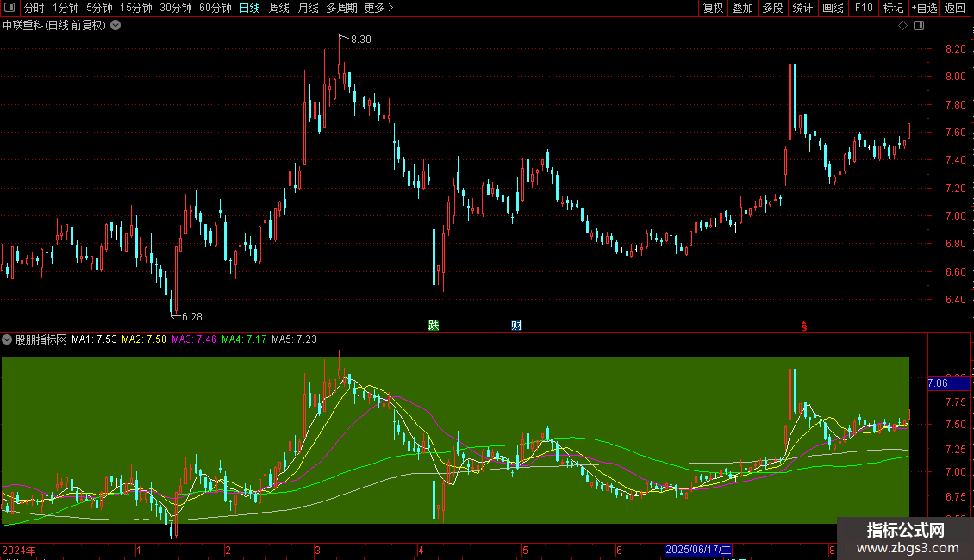
Task: Open the 多股 multi-stock view
Action: pyautogui.click(x=772, y=8)
